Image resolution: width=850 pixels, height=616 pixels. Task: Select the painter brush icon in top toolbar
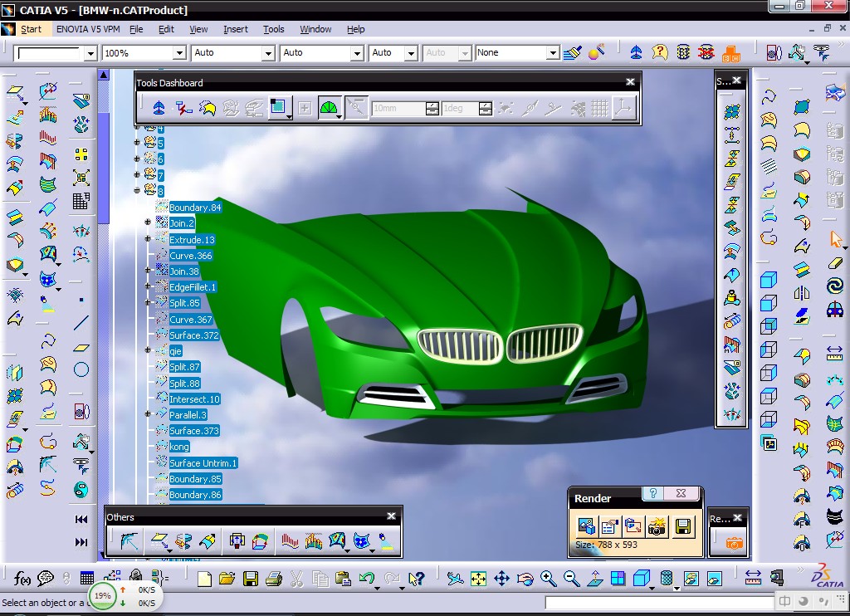pyautogui.click(x=573, y=52)
